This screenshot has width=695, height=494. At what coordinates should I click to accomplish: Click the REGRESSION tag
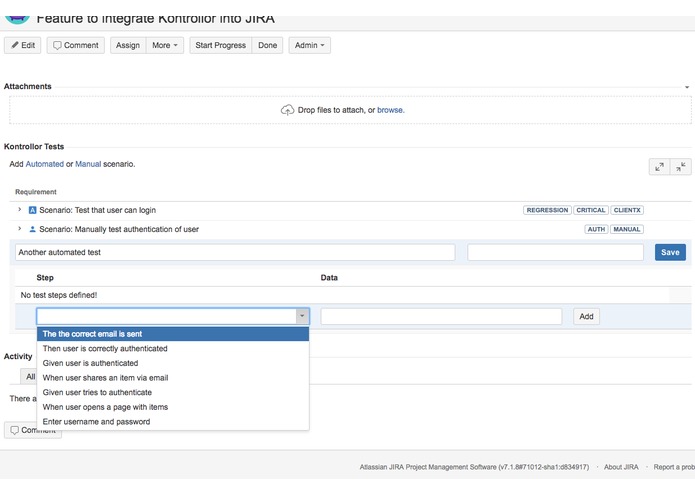(547, 210)
